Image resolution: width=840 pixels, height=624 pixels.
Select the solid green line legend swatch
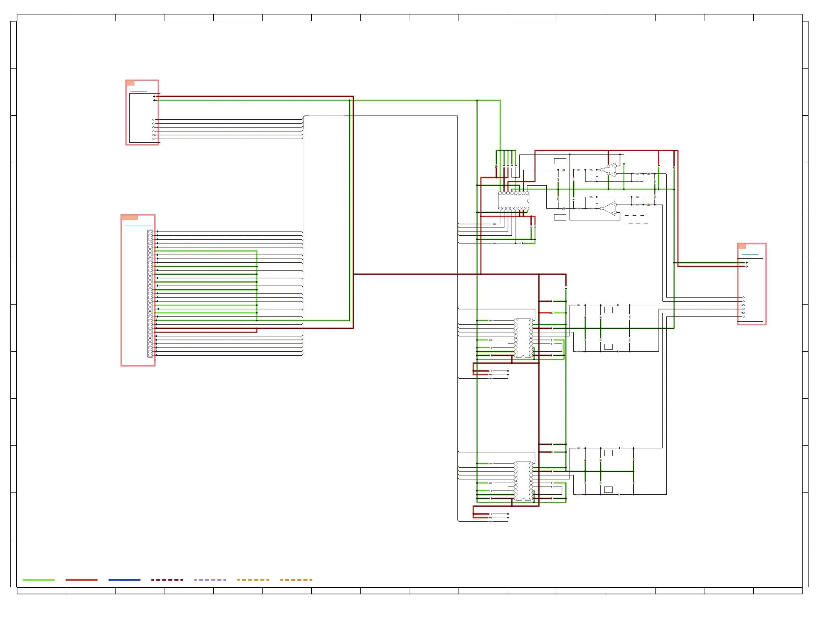coord(39,580)
